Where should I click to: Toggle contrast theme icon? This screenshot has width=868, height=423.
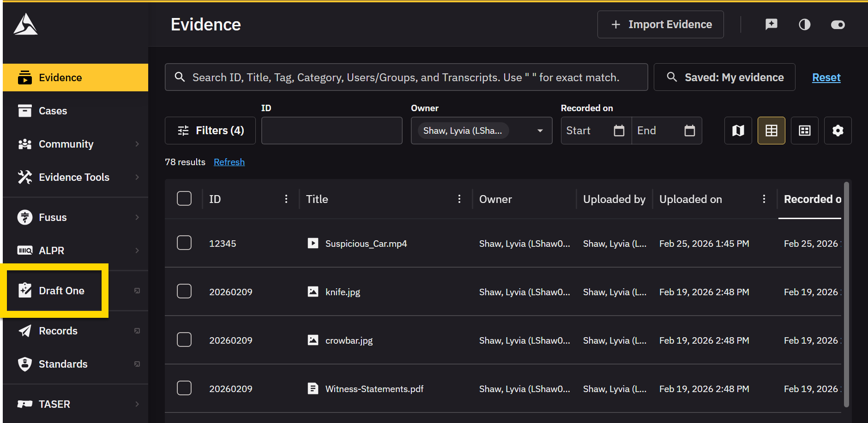point(804,24)
